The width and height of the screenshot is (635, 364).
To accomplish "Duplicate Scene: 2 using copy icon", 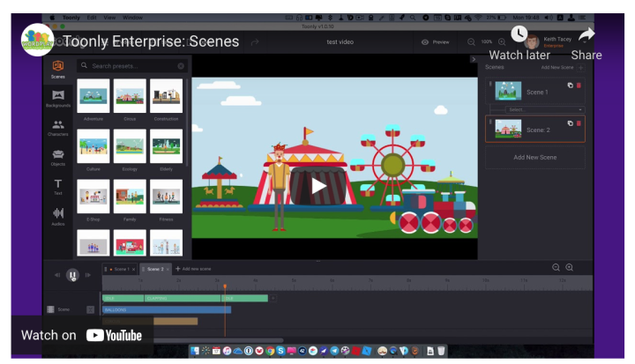I will tap(570, 123).
